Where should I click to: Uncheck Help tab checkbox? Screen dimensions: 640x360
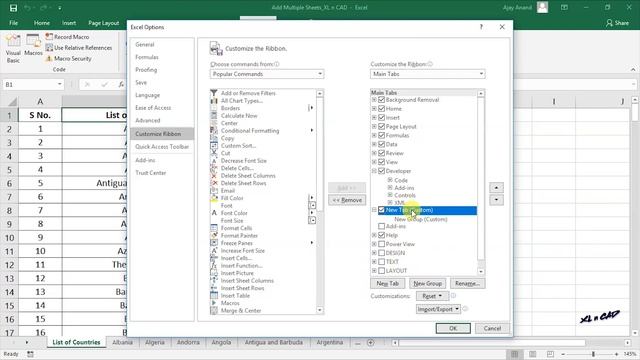pyautogui.click(x=382, y=235)
